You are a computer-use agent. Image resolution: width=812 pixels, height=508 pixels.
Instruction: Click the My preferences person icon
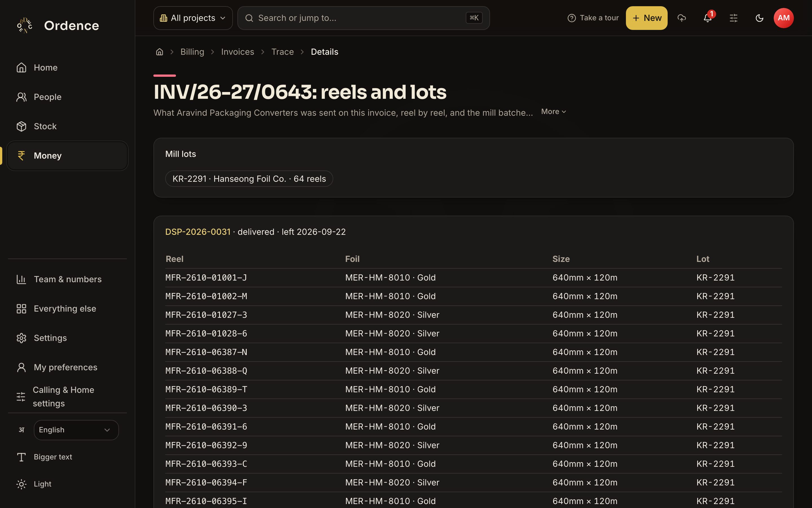21,367
